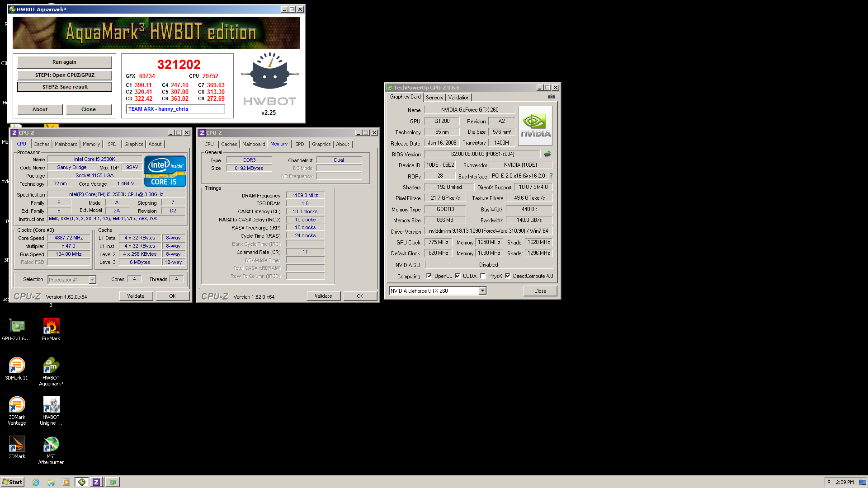868x488 pixels.
Task: Click Run again in Aquamark
Action: pos(64,62)
